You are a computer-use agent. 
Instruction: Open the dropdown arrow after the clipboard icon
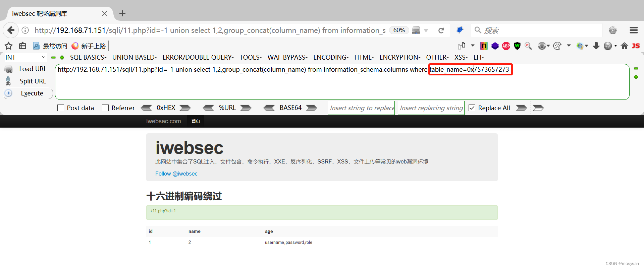[x=473, y=46]
